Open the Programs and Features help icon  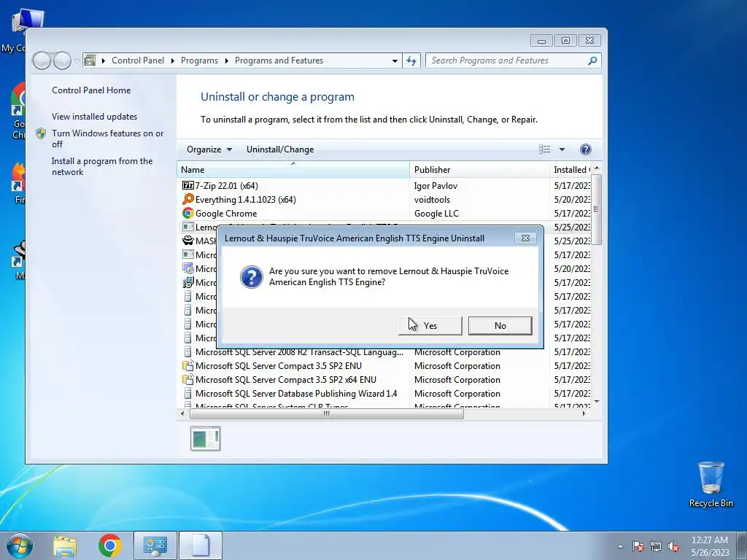(x=586, y=149)
